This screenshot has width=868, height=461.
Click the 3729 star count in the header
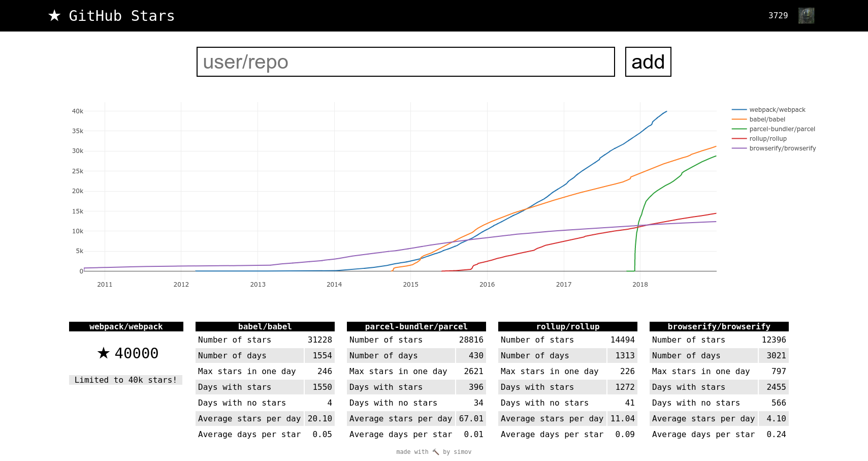click(778, 16)
